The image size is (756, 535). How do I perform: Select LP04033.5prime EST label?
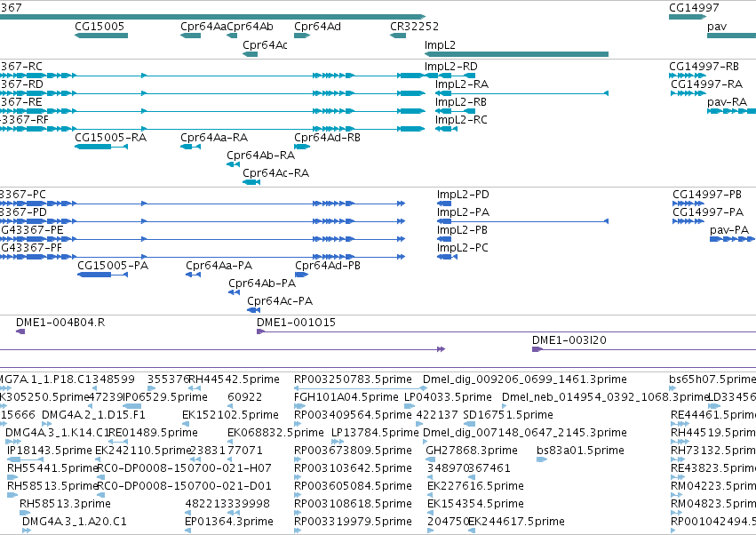coord(448,397)
